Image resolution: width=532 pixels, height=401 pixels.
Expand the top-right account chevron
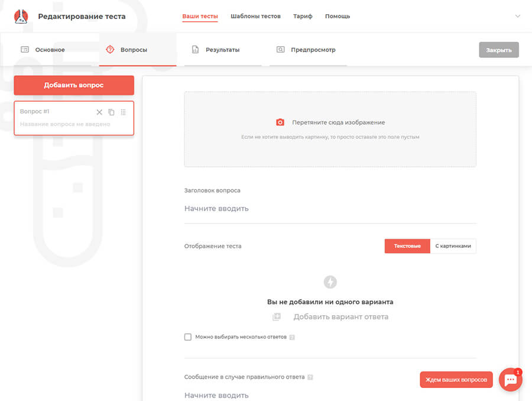pos(517,16)
